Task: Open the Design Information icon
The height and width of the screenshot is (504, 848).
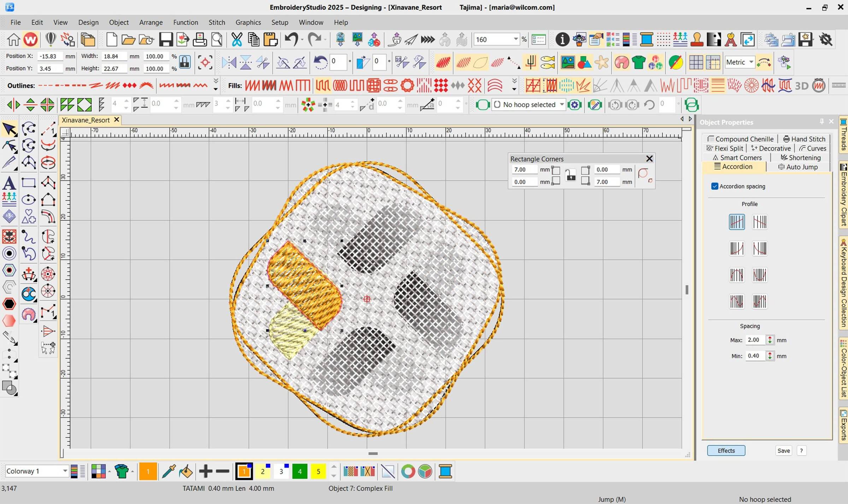Action: [x=562, y=40]
